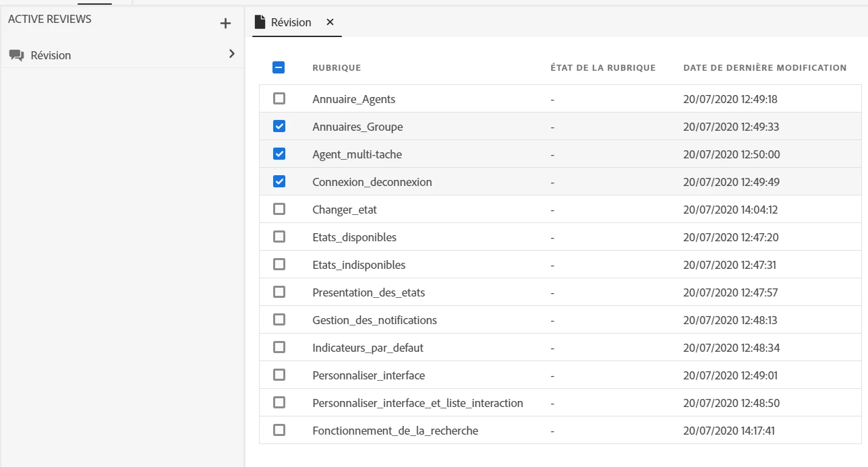Click État de la rubrique column header
Screen dimensions: 868x467
point(603,68)
